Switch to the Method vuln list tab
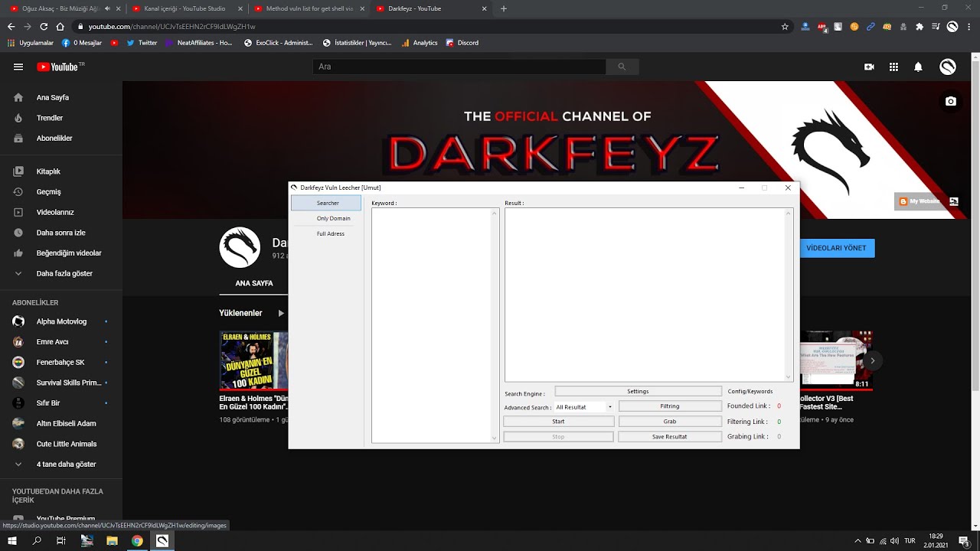The image size is (980, 551). (309, 8)
